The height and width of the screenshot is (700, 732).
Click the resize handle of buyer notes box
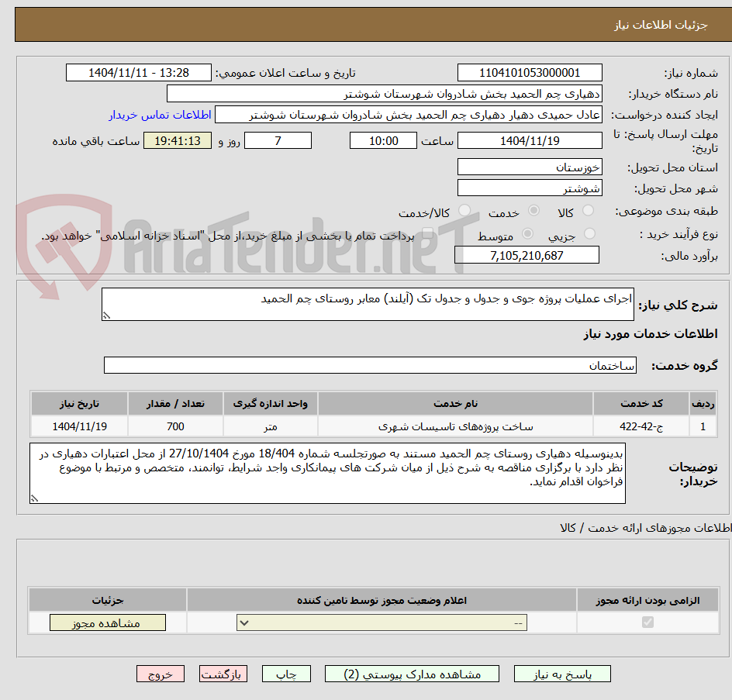click(x=34, y=499)
